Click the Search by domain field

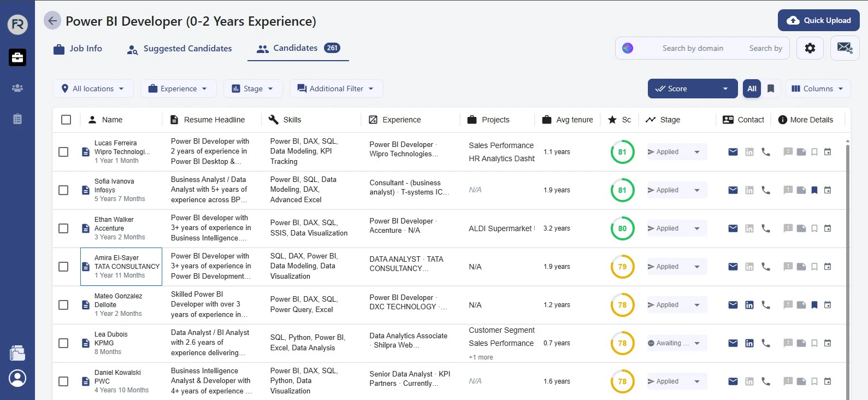(692, 48)
